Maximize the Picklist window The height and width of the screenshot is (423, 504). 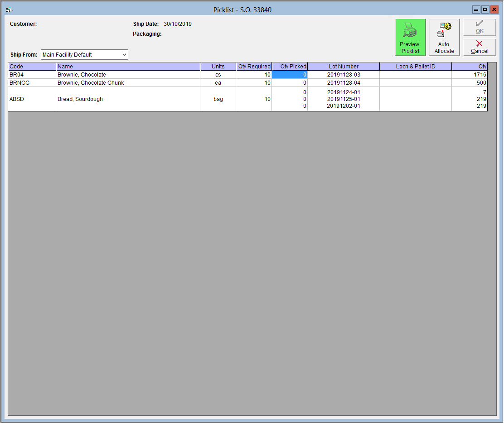click(x=485, y=10)
